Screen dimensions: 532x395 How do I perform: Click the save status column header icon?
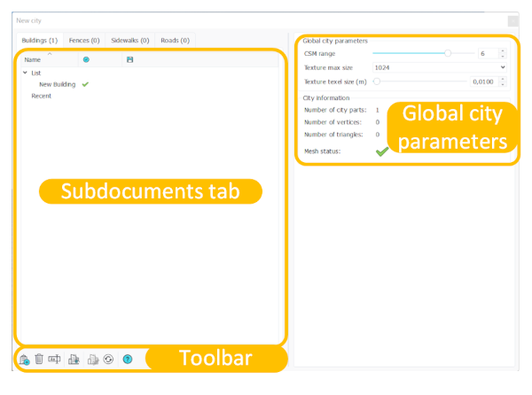click(130, 59)
